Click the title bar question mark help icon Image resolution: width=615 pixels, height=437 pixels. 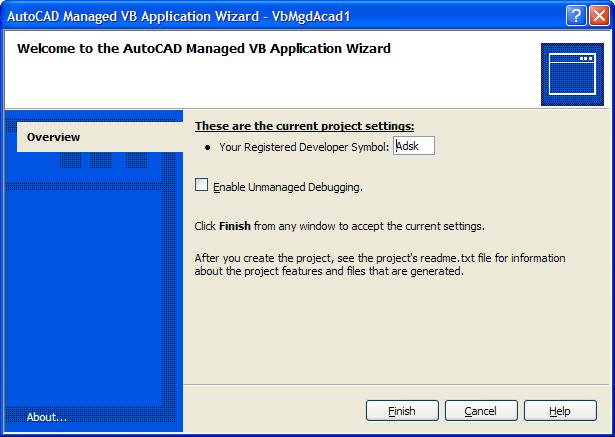(x=575, y=15)
